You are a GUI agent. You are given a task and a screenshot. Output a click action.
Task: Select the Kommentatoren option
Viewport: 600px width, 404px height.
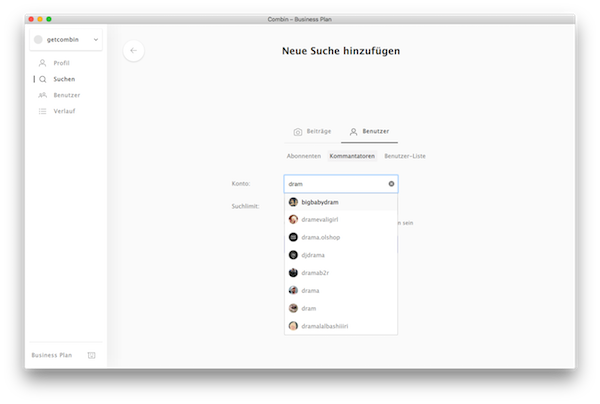coord(352,156)
